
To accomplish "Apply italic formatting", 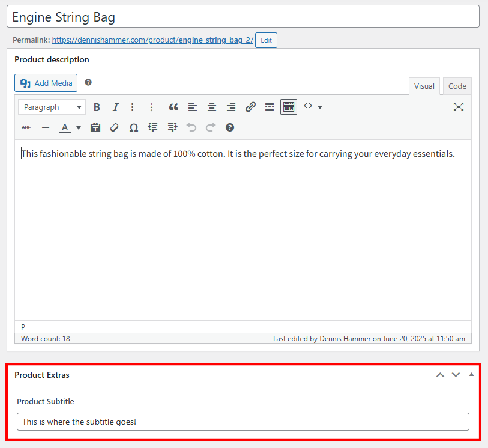I will [x=116, y=106].
